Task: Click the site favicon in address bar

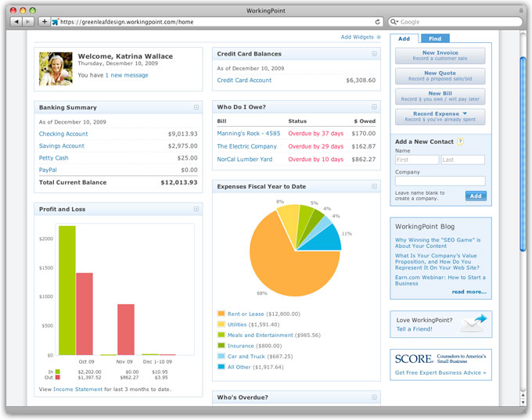Action: click(55, 22)
